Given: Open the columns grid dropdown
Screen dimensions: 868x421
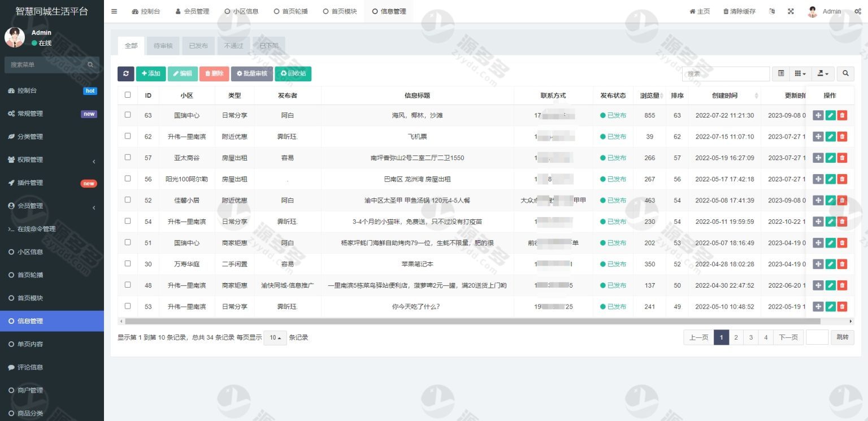Looking at the screenshot, I should (x=800, y=73).
